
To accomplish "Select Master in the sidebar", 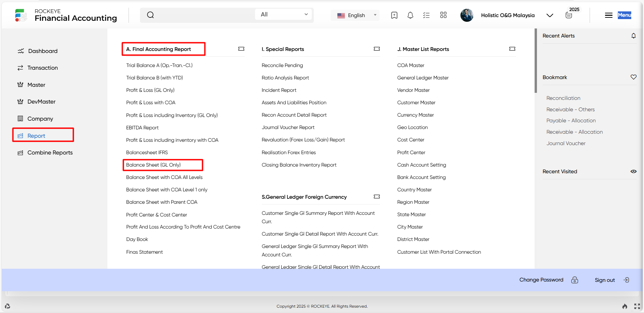I will pos(36,85).
